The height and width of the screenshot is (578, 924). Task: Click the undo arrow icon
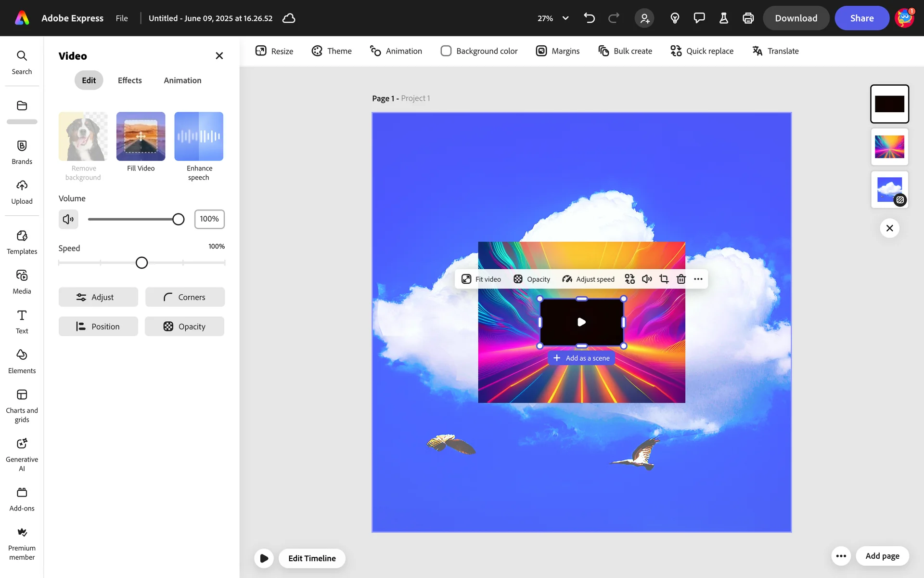(589, 18)
